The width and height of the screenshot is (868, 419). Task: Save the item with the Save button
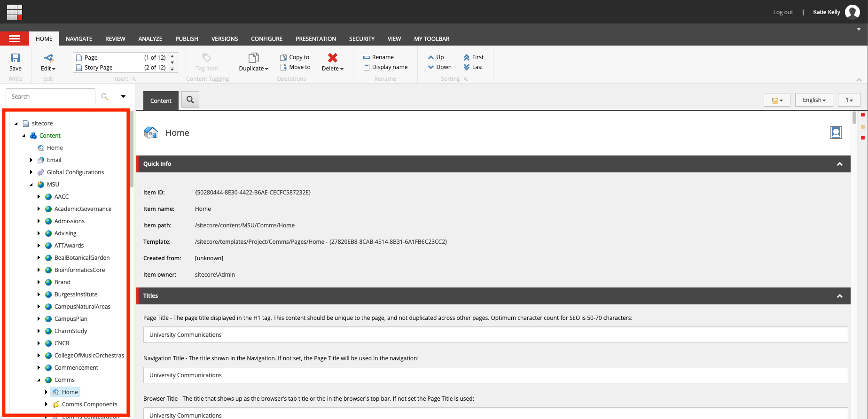click(x=16, y=62)
